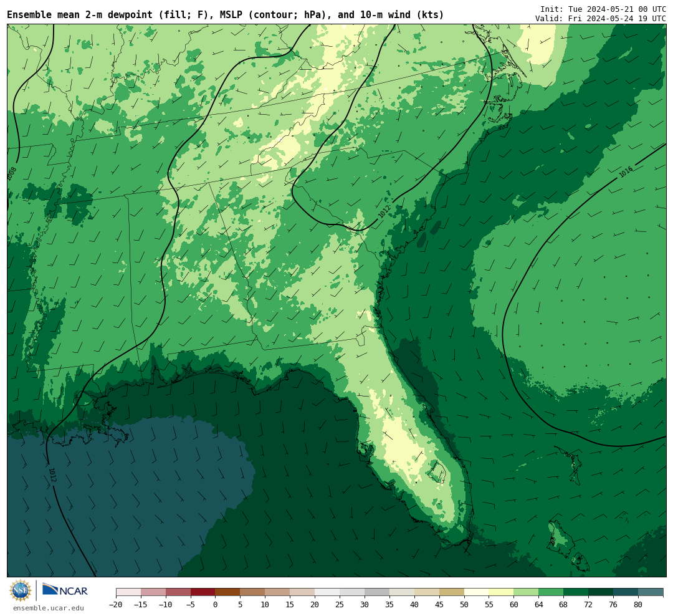Click the 30 colorbar tick label
673x616 pixels.
point(365,605)
